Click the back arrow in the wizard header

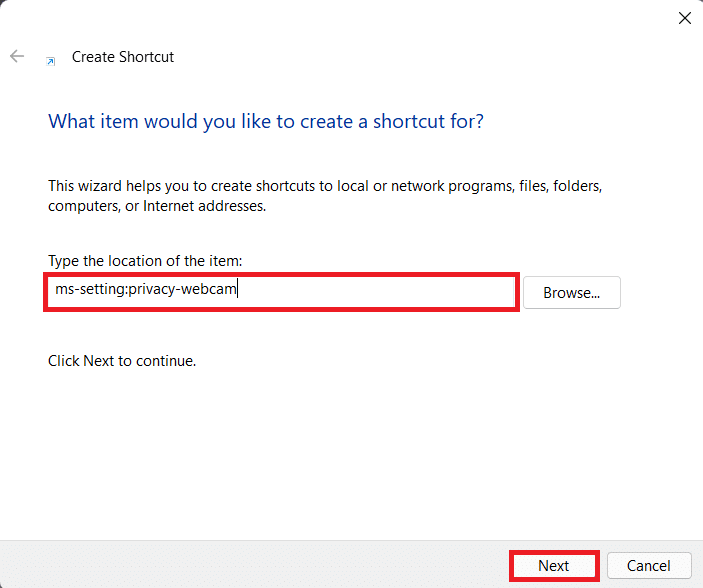17,57
